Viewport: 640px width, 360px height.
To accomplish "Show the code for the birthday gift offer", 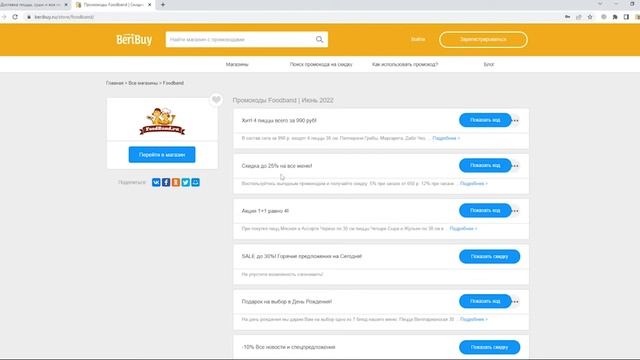I will coord(485,301).
